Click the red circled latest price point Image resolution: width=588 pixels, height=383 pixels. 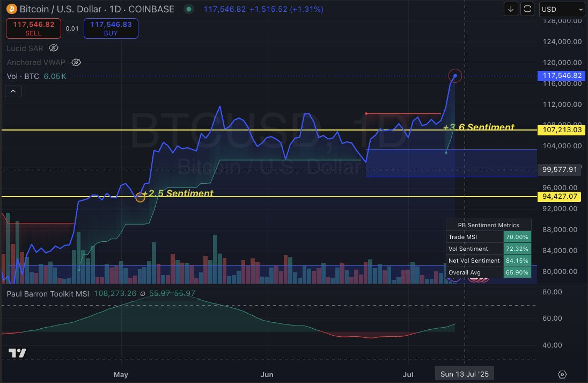pyautogui.click(x=455, y=76)
